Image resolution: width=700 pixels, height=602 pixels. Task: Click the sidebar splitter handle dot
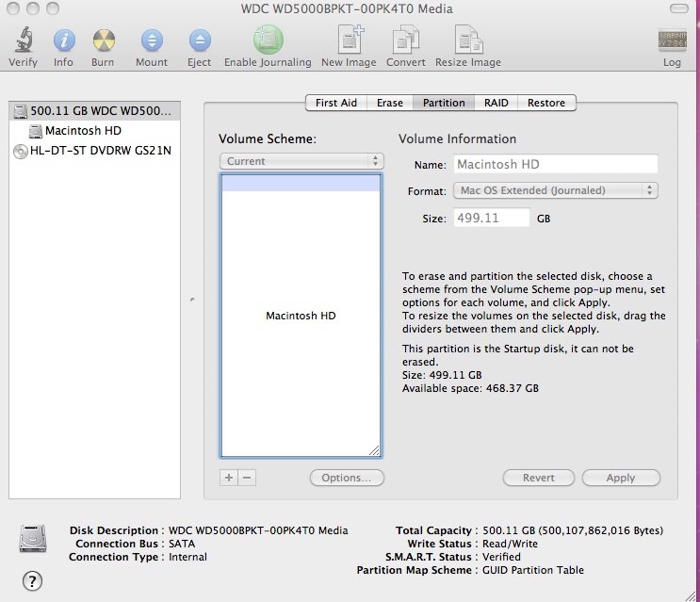pyautogui.click(x=192, y=300)
